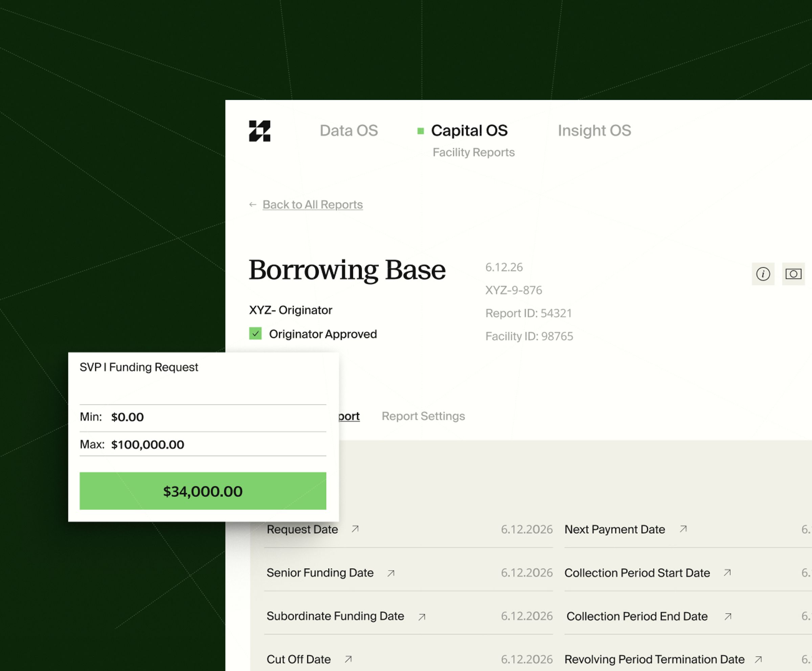Click the back arrow beside All Reports
Image resolution: width=812 pixels, height=671 pixels.
pos(253,204)
